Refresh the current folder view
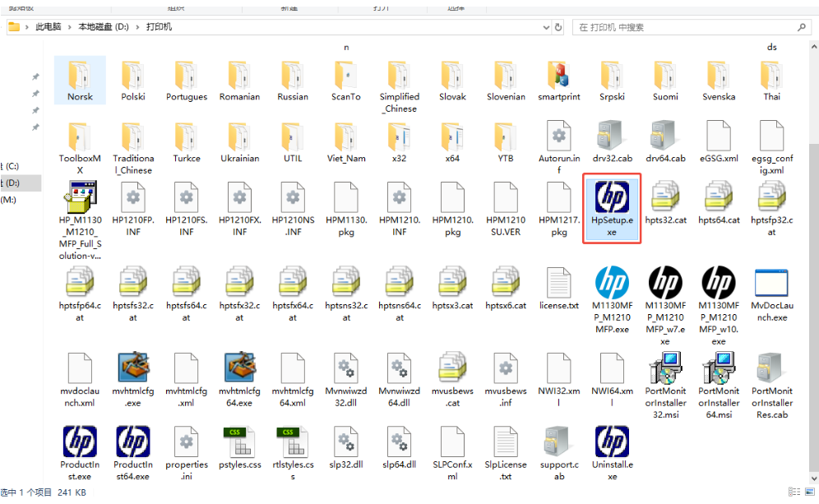This screenshot has height=504, width=819. point(558,27)
